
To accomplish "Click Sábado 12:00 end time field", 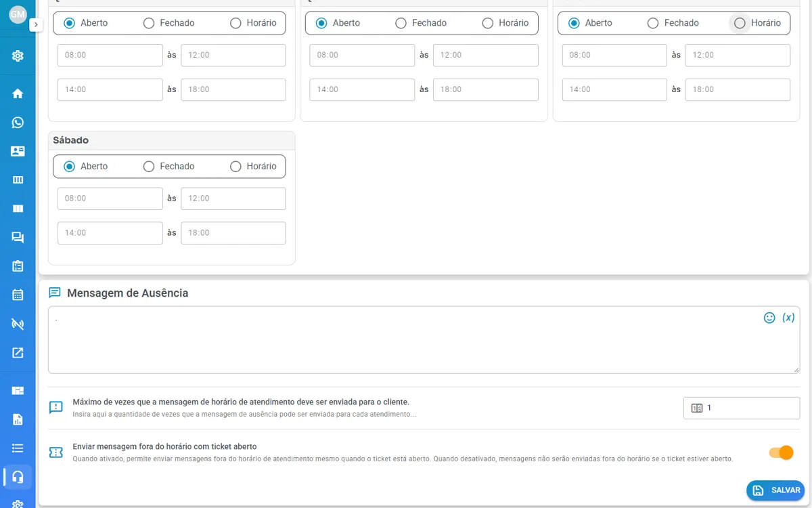I will [233, 198].
